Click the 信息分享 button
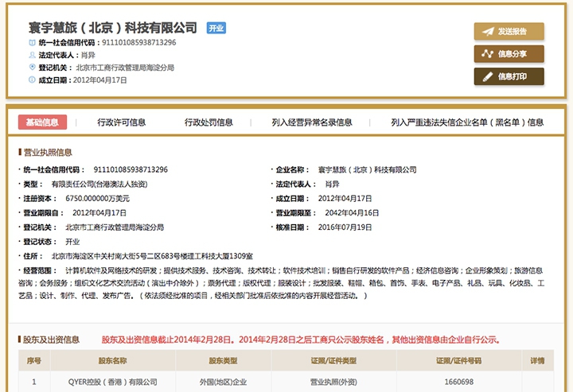The width and height of the screenshot is (573, 392). point(509,54)
